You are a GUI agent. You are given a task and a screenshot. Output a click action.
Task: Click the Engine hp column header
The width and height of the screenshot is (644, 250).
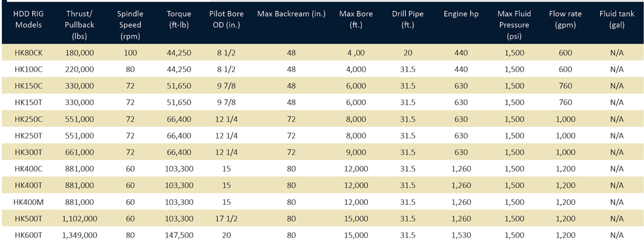click(461, 14)
